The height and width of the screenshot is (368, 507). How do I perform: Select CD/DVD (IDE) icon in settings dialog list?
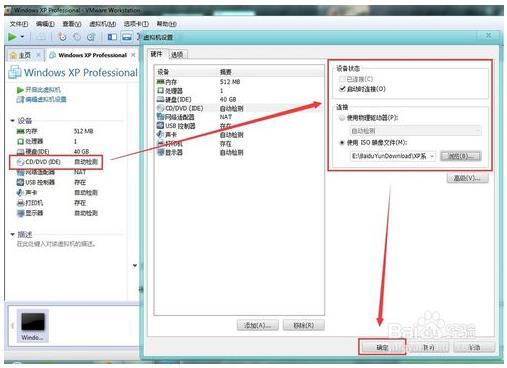coord(161,108)
